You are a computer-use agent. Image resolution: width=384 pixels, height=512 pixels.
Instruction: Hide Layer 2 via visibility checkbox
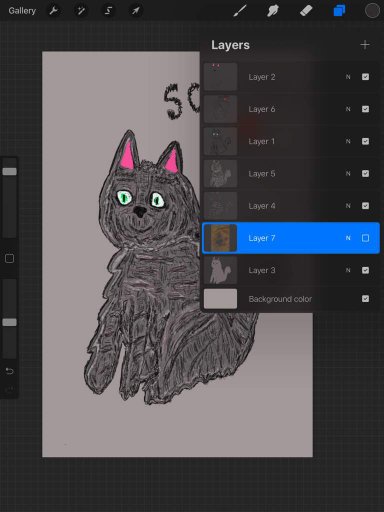(365, 77)
